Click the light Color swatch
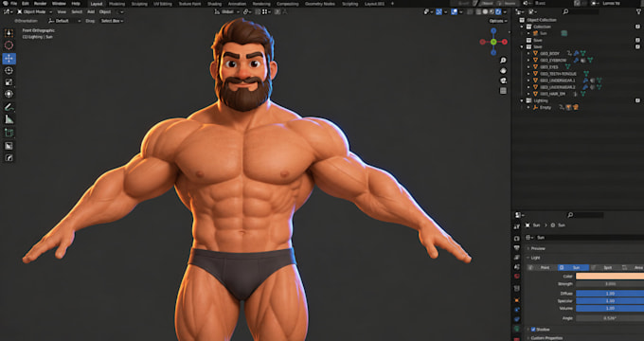 tap(610, 277)
